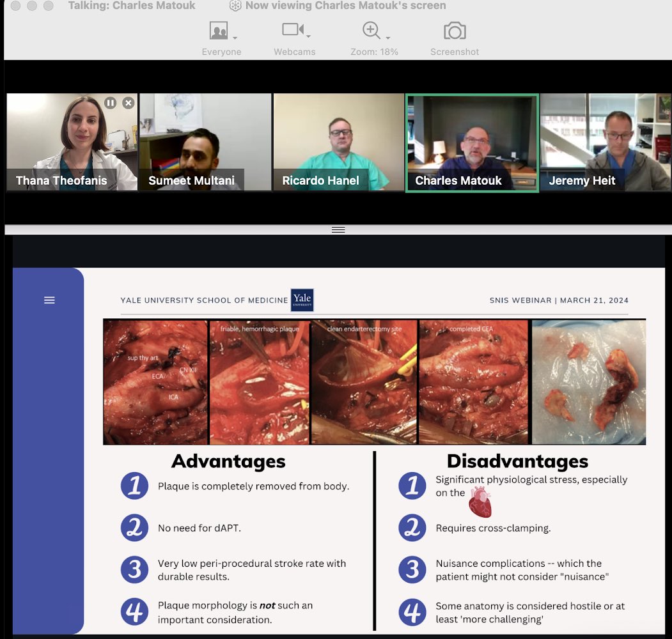Open the hamburger menu on the shared slide
Image resolution: width=672 pixels, height=639 pixels.
49,300
